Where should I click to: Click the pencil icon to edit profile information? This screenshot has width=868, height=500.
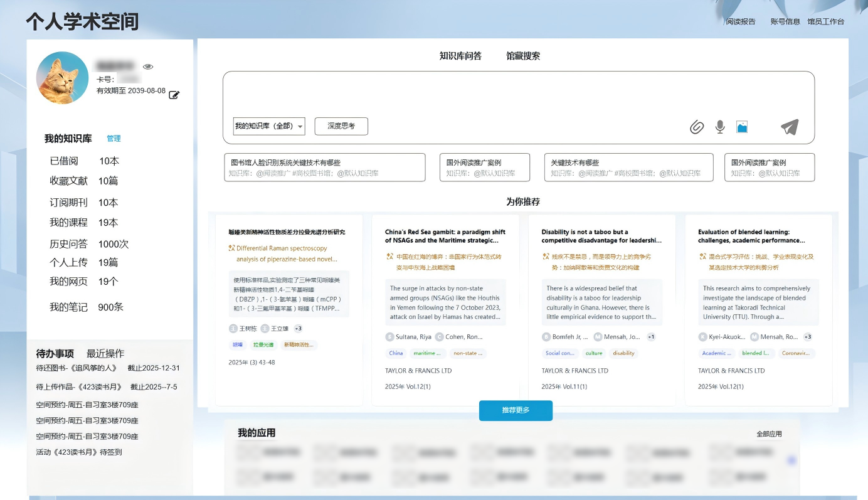(x=174, y=95)
